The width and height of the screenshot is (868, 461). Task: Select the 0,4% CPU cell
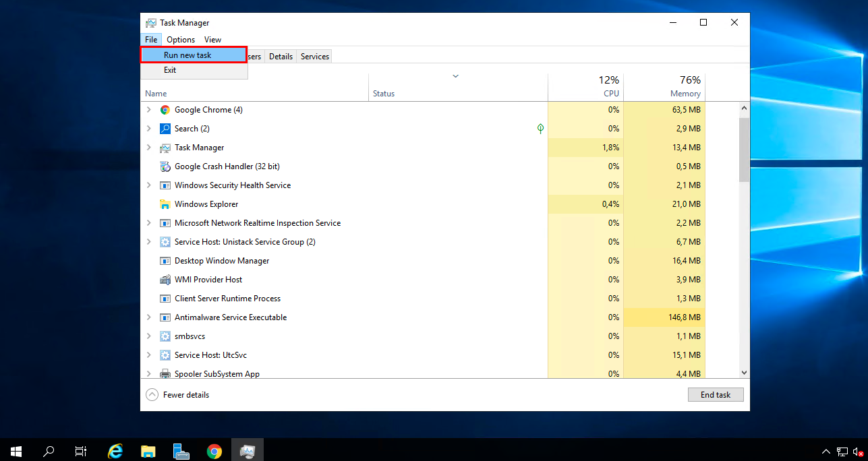coord(585,204)
